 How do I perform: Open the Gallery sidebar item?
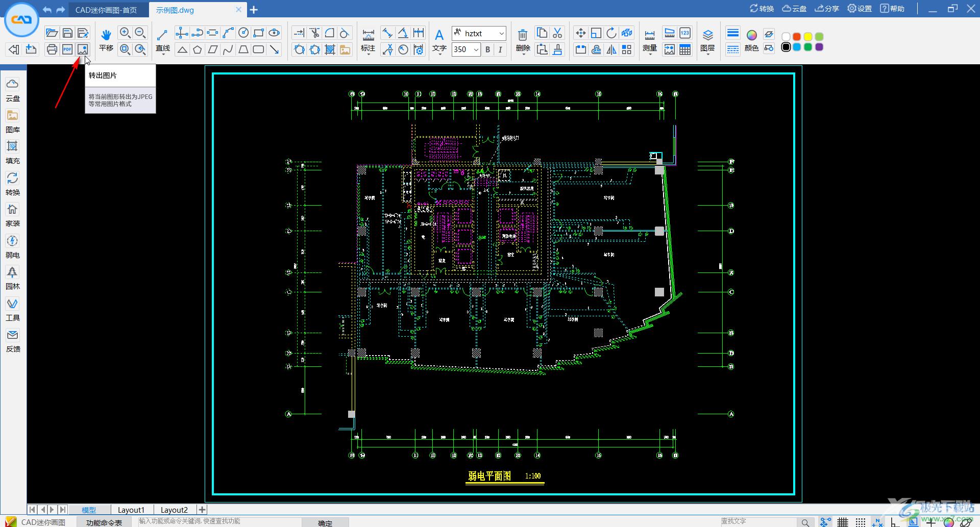(13, 121)
